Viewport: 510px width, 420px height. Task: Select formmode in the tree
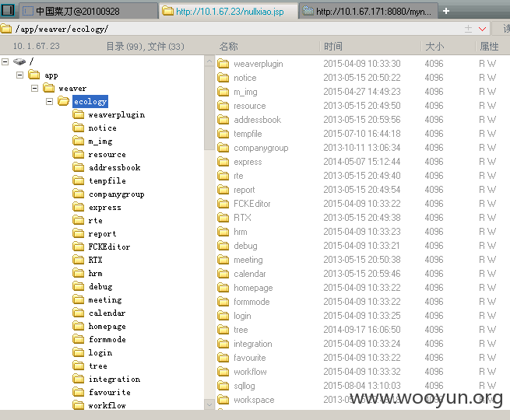107,339
